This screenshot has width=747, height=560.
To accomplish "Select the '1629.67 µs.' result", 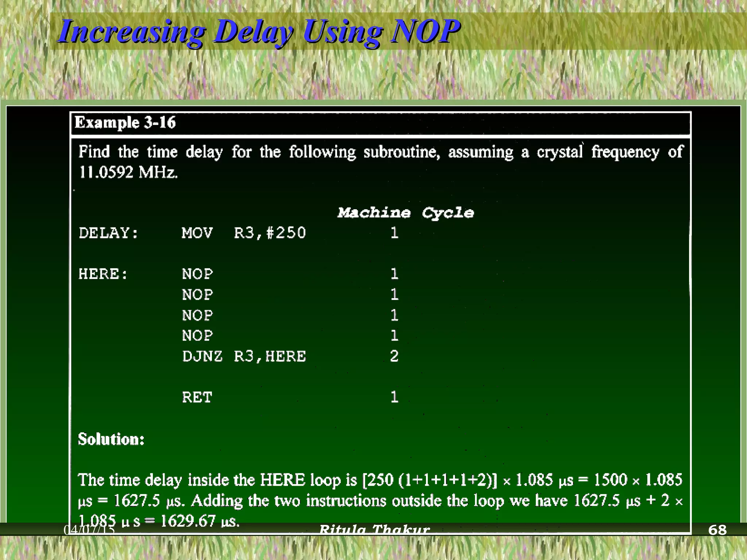I will tap(200, 521).
